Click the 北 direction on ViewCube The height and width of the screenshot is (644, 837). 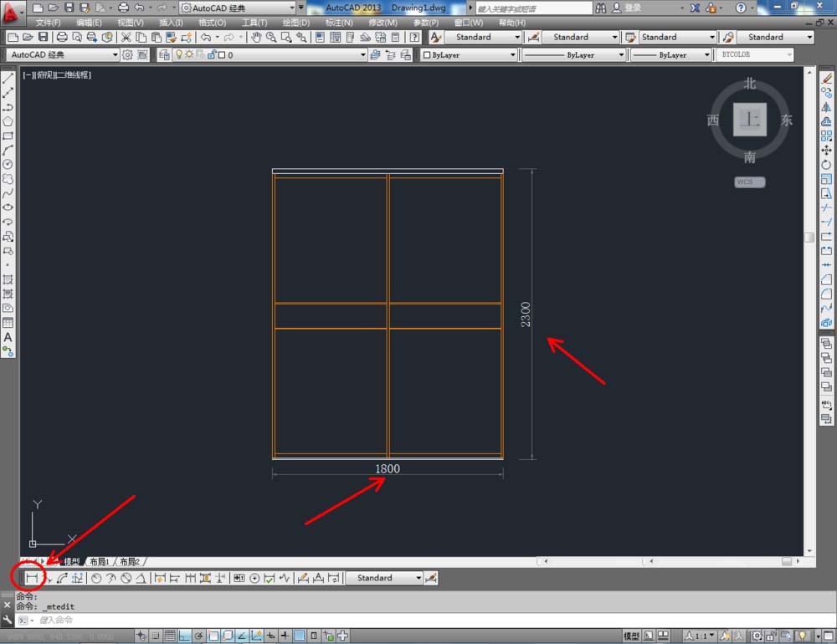click(749, 84)
